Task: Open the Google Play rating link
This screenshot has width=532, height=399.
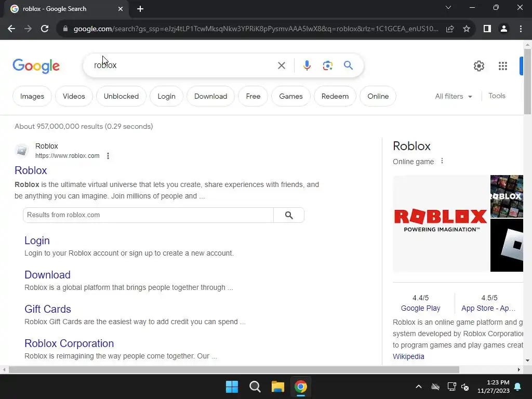Action: click(x=420, y=308)
